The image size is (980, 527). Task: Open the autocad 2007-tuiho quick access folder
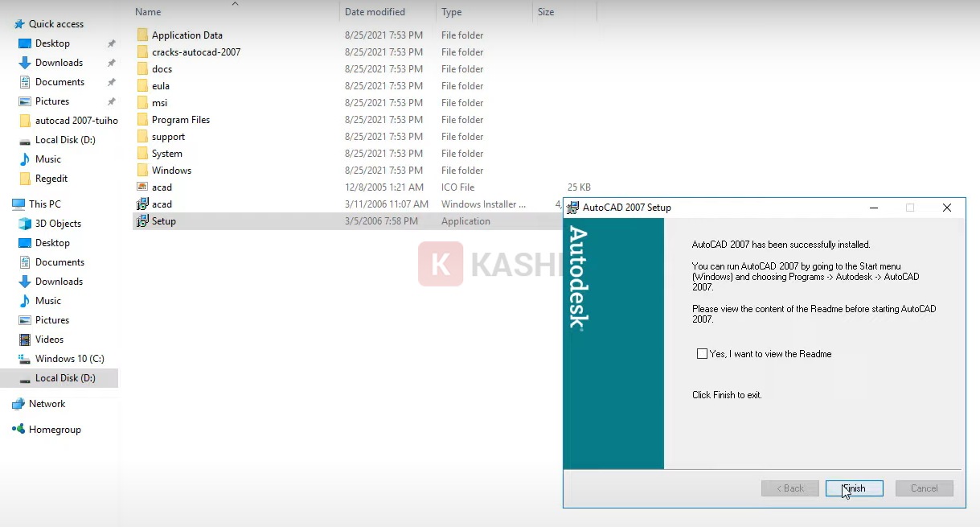click(76, 121)
